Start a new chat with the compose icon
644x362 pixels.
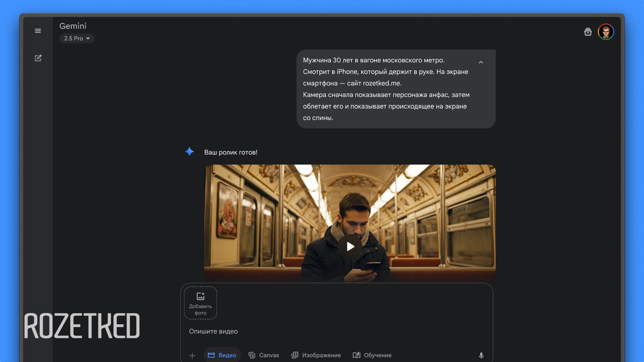[x=38, y=58]
